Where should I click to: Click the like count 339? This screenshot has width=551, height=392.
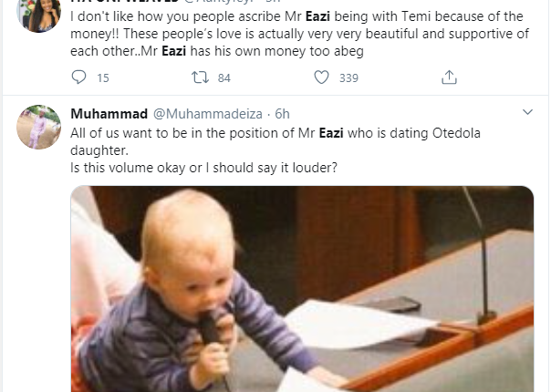[x=348, y=78]
